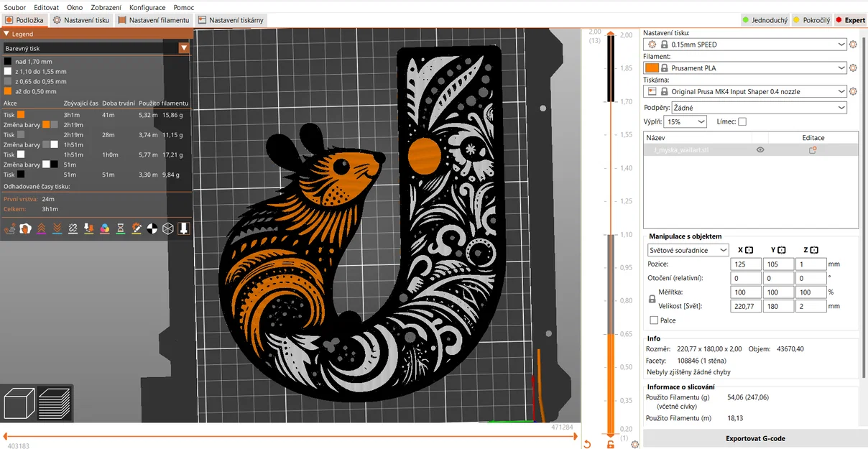
Task: Click the Z size field showing 2
Action: coord(811,306)
